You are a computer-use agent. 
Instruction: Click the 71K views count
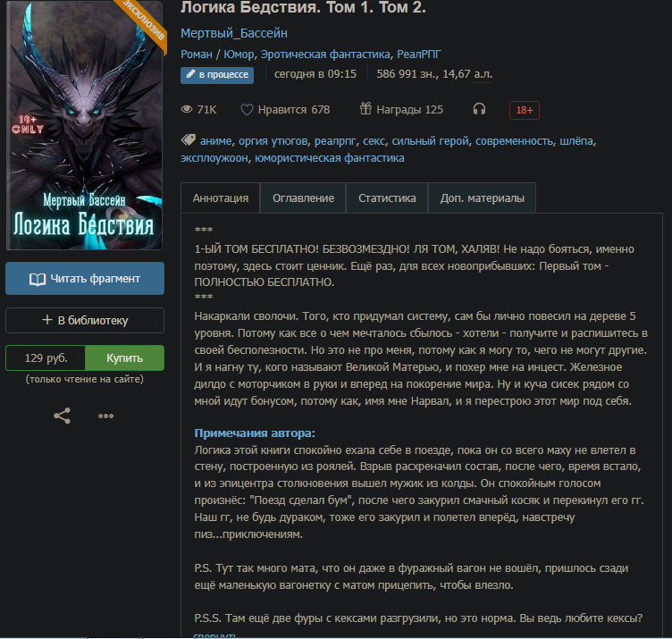pyautogui.click(x=206, y=110)
